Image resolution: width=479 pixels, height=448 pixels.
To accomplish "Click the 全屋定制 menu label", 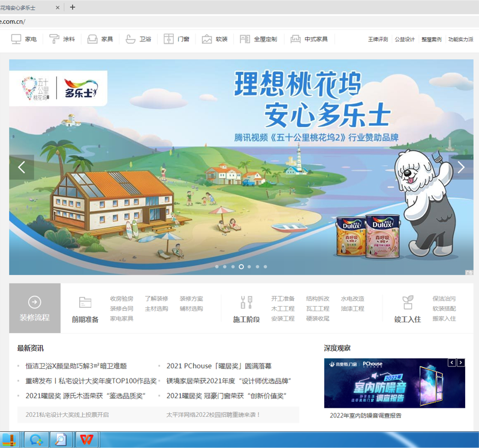I will click(266, 39).
